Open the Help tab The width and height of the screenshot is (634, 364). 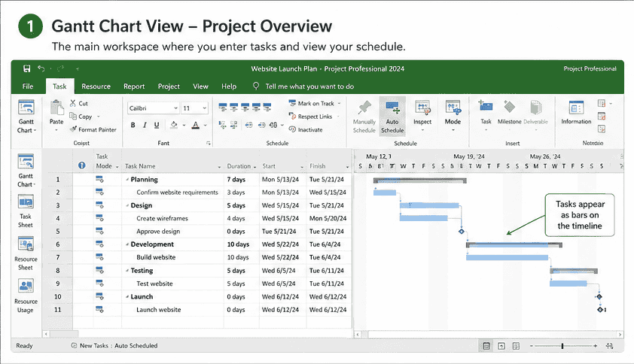tap(229, 86)
